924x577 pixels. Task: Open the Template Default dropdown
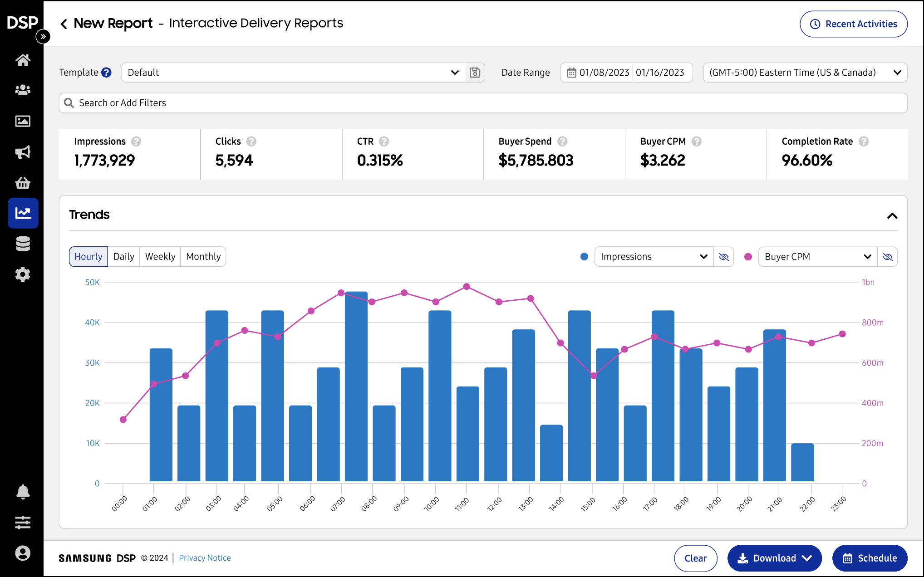pyautogui.click(x=293, y=73)
